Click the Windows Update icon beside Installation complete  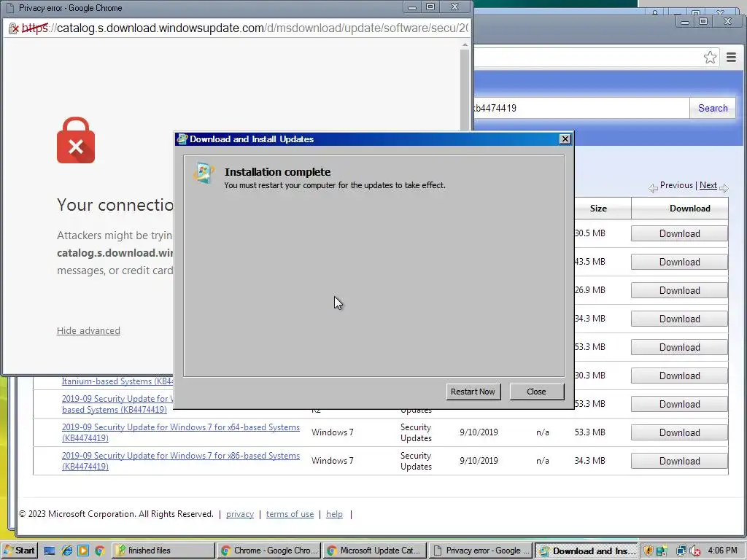[204, 173]
